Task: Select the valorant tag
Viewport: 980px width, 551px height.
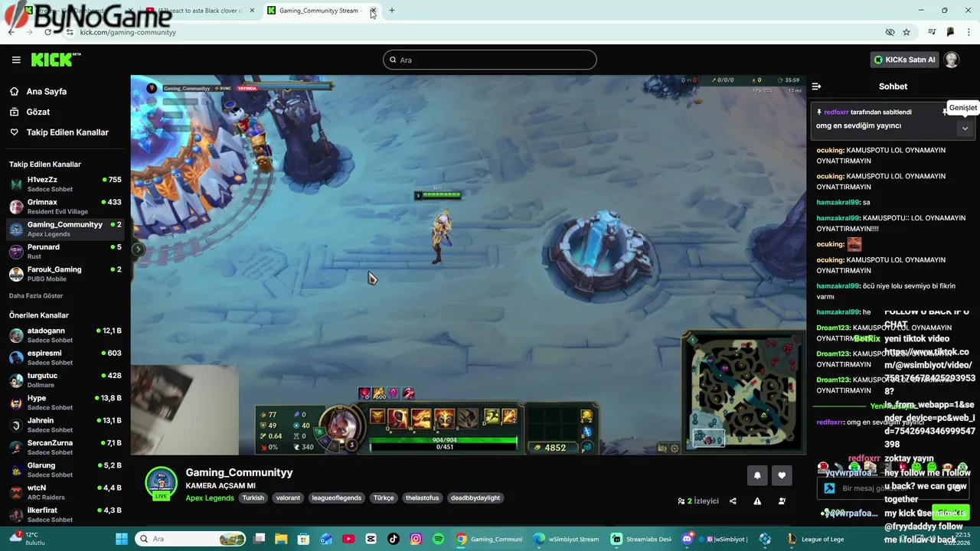Action: click(288, 497)
